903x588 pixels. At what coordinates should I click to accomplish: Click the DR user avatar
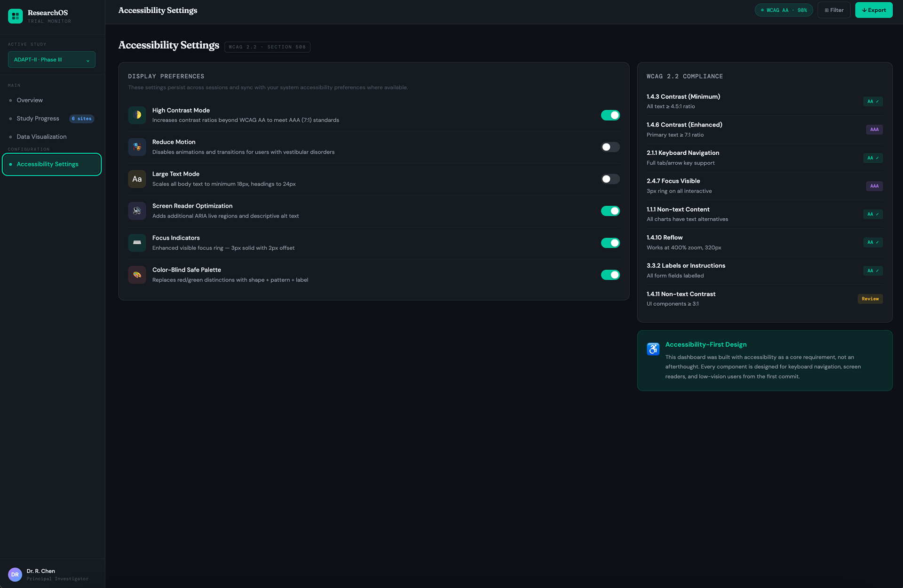tap(15, 574)
